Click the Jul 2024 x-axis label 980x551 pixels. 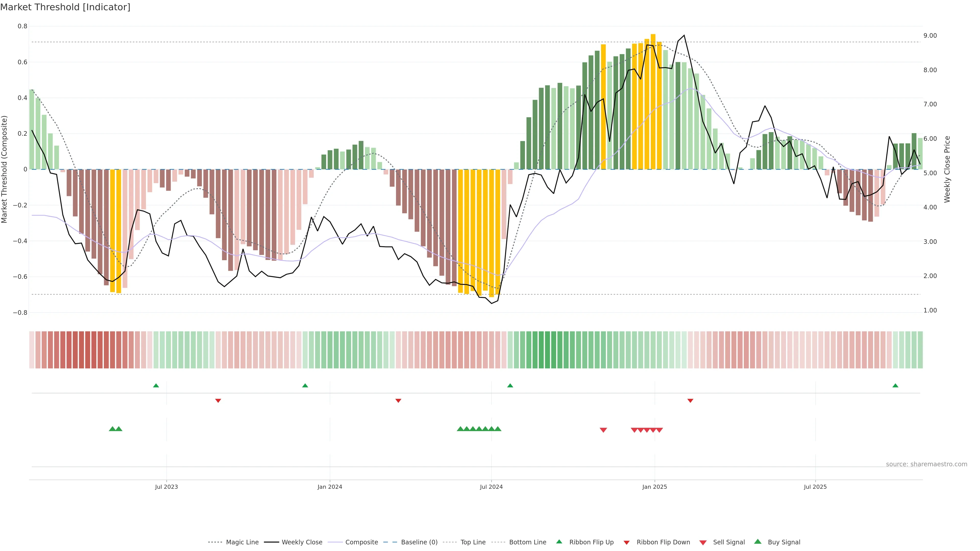[491, 487]
